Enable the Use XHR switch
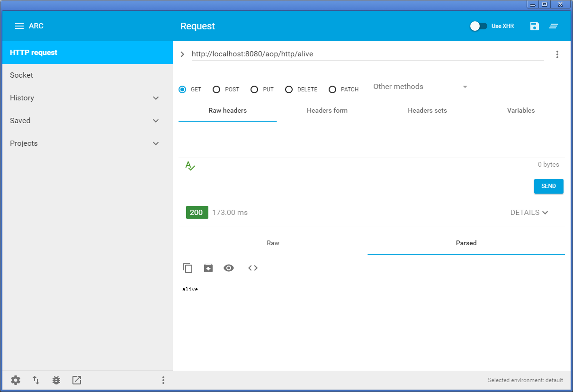The image size is (573, 392). (x=478, y=26)
